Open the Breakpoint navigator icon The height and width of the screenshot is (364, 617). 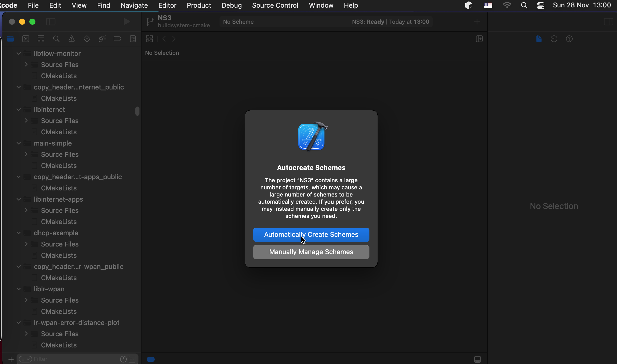(x=117, y=39)
